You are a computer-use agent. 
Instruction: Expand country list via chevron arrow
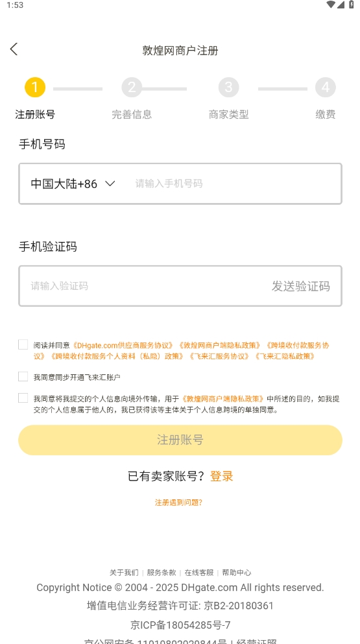(110, 184)
